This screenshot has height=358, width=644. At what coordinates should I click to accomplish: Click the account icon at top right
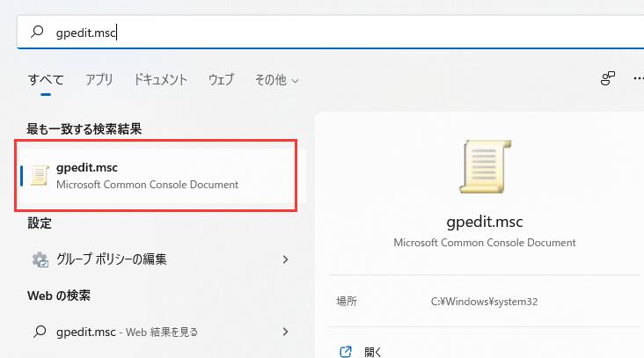pyautogui.click(x=608, y=79)
